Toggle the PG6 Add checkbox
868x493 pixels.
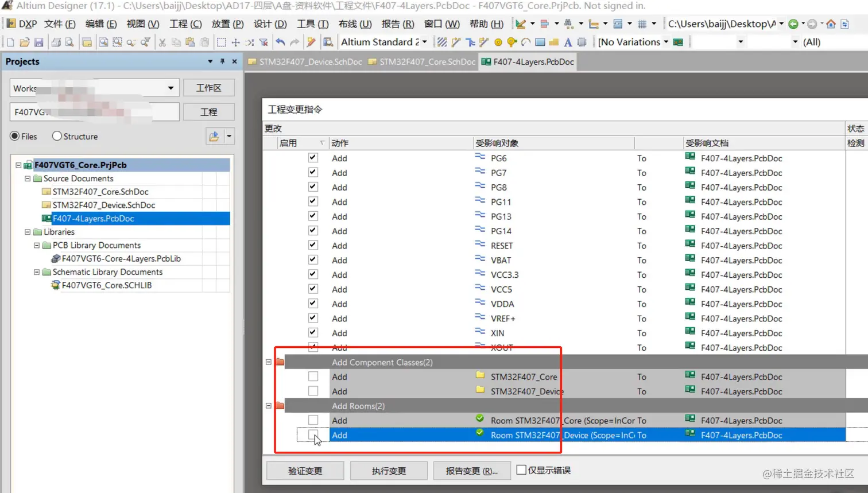click(x=313, y=158)
